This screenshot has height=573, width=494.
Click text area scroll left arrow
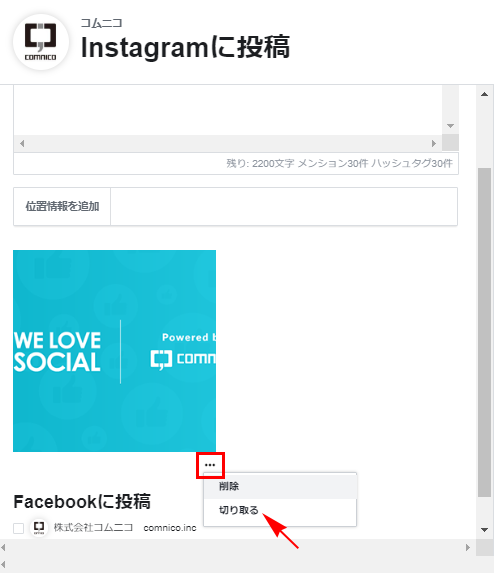tap(22, 144)
